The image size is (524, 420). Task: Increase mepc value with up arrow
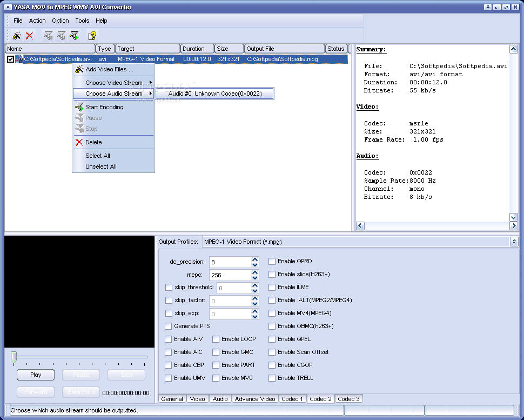[255, 272]
